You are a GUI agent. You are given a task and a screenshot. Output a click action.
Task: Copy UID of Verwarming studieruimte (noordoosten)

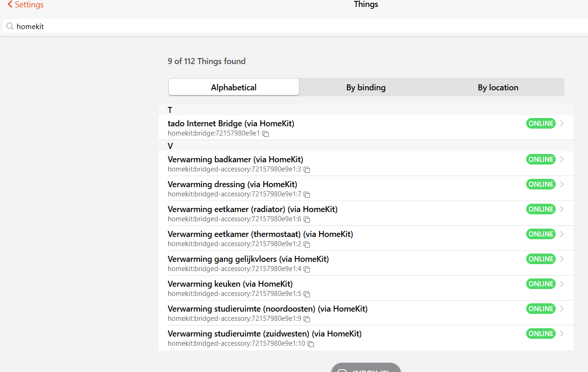(x=307, y=319)
